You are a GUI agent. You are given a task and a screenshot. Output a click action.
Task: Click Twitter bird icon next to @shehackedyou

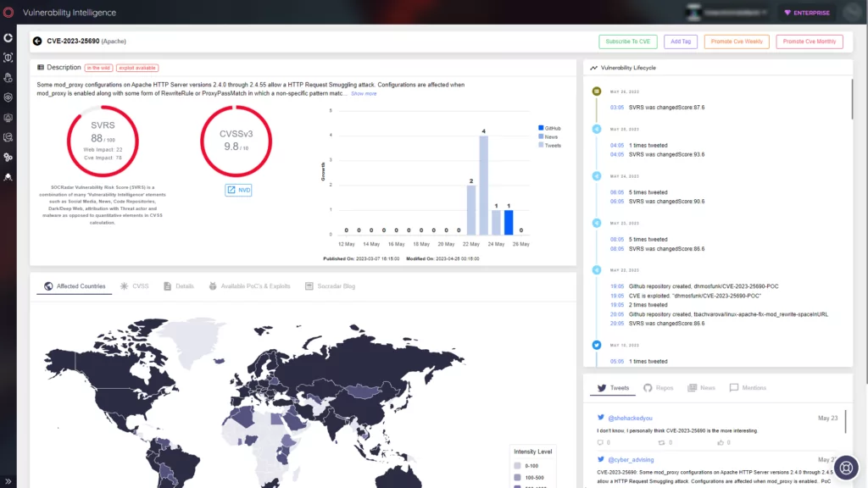601,417
